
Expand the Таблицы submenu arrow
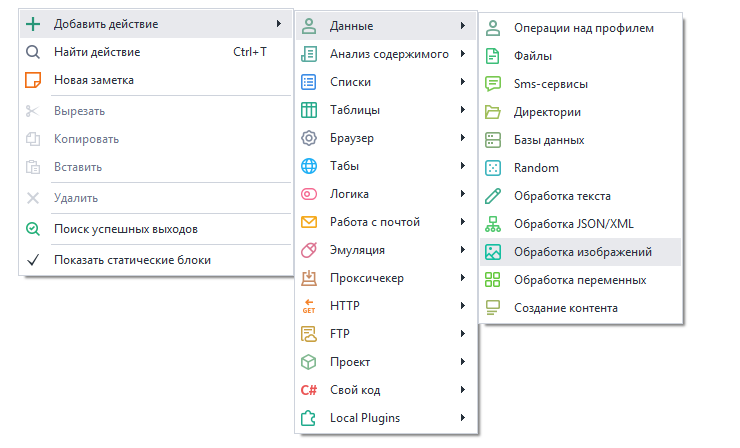pos(462,110)
